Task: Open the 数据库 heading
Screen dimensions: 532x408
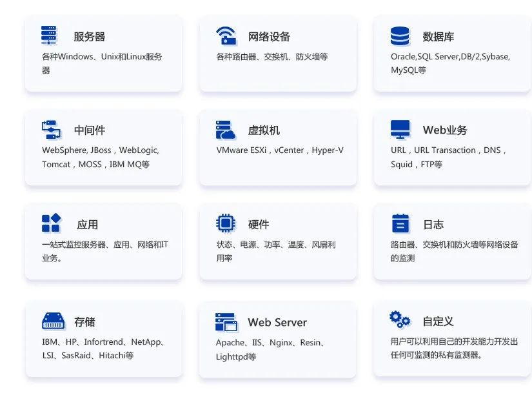Action: click(x=438, y=37)
